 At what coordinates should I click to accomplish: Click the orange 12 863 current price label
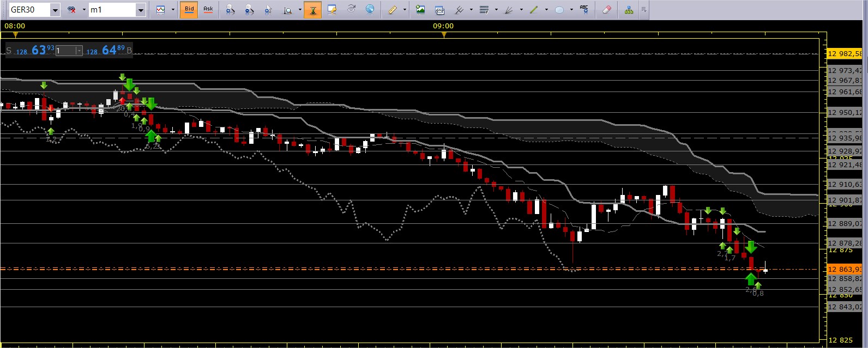pyautogui.click(x=845, y=269)
